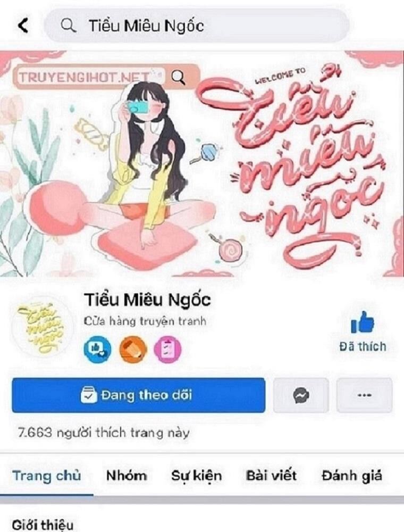This screenshot has height=532, width=404.
Task: Toggle the Đang theo dõi follow button
Action: (x=138, y=395)
